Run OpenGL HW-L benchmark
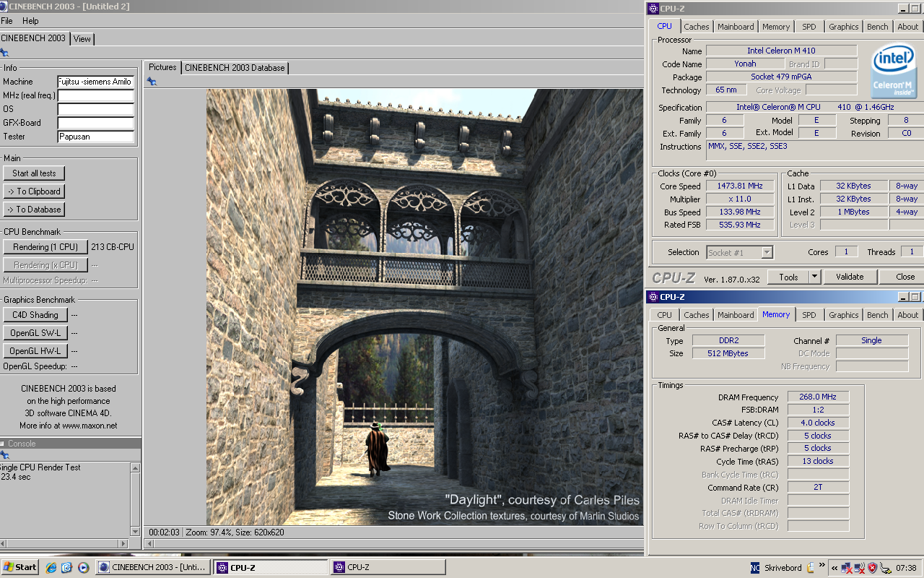This screenshot has height=578, width=924. (x=35, y=351)
